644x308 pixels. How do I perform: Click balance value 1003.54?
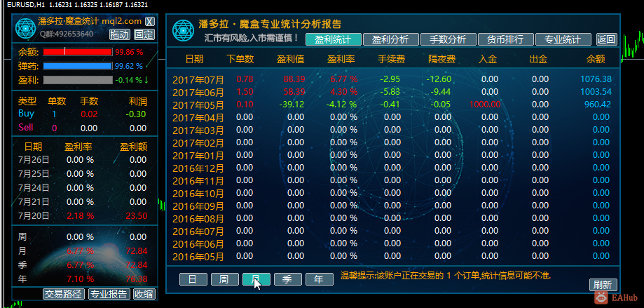click(x=596, y=92)
